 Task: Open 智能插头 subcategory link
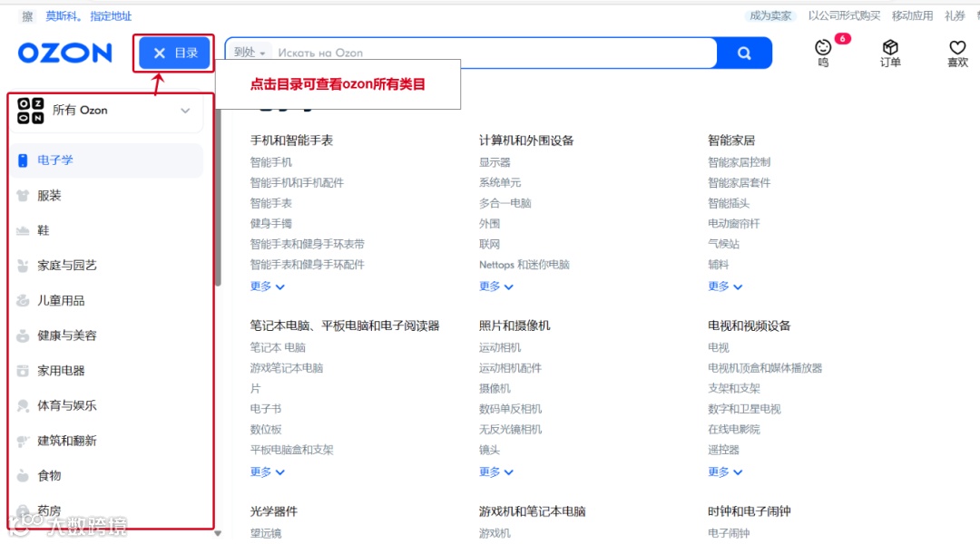(x=728, y=203)
